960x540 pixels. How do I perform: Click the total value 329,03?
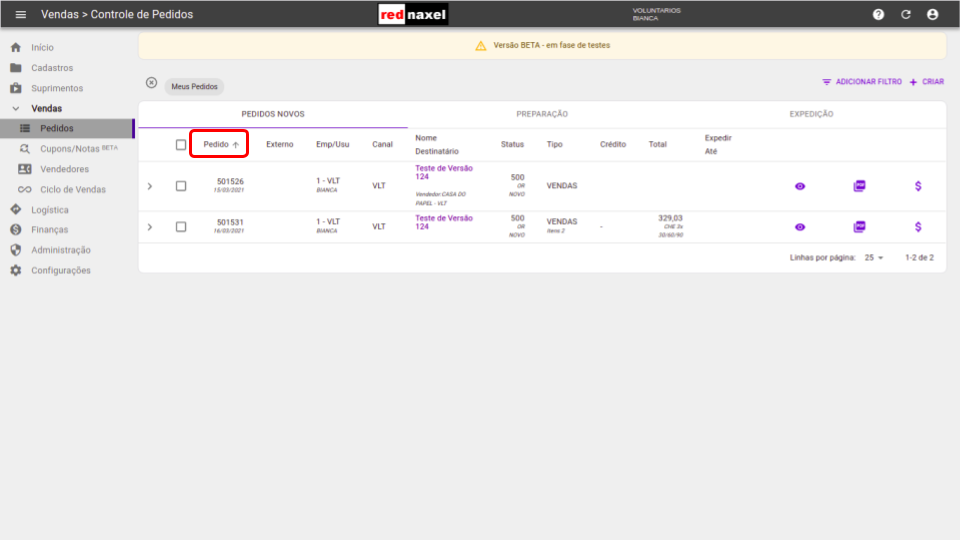pos(670,218)
